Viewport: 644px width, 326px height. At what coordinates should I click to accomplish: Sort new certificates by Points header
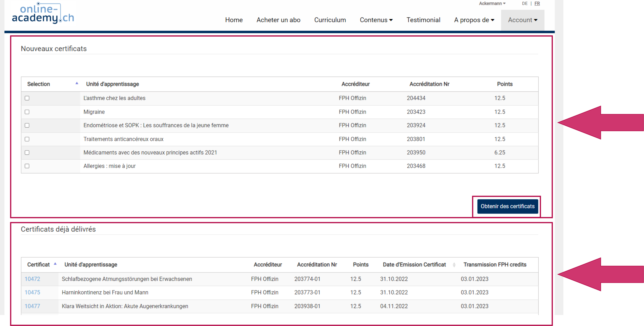[504, 84]
